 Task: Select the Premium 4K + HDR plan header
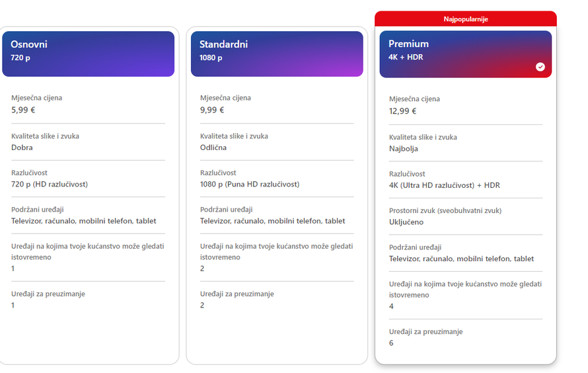465,54
